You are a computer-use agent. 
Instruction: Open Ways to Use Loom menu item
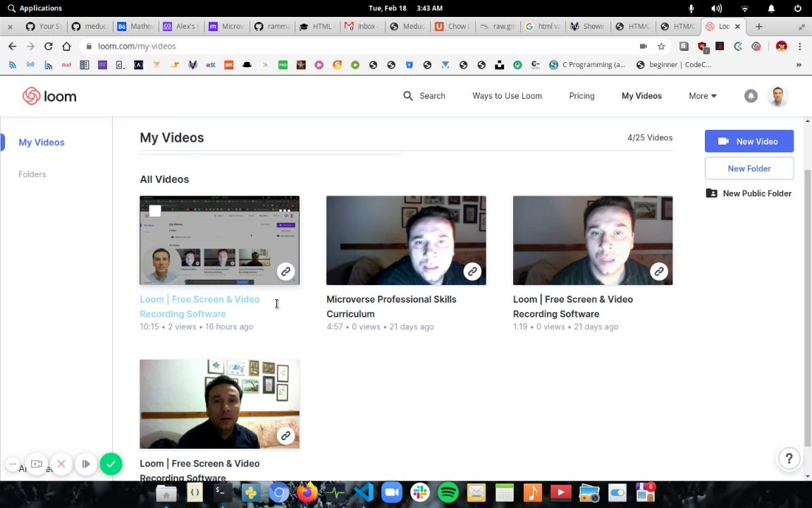pyautogui.click(x=507, y=96)
